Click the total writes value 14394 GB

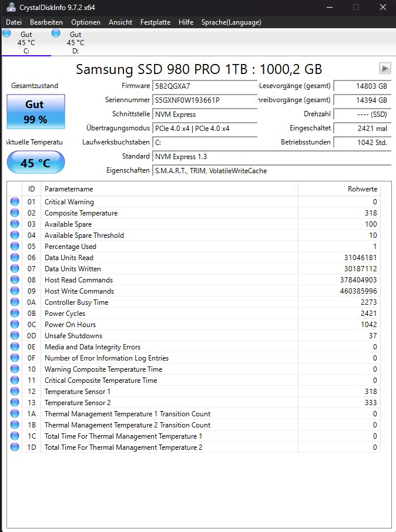[x=362, y=100]
